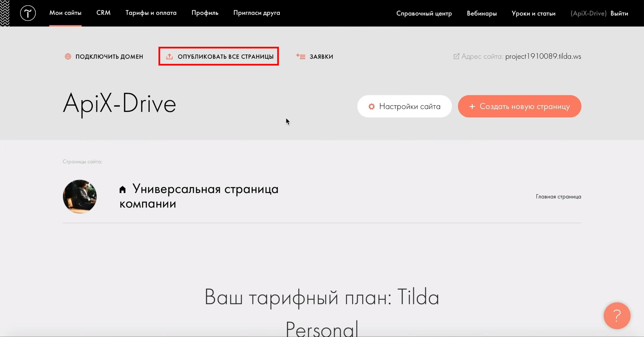Click the external link icon near site address

coord(457,56)
